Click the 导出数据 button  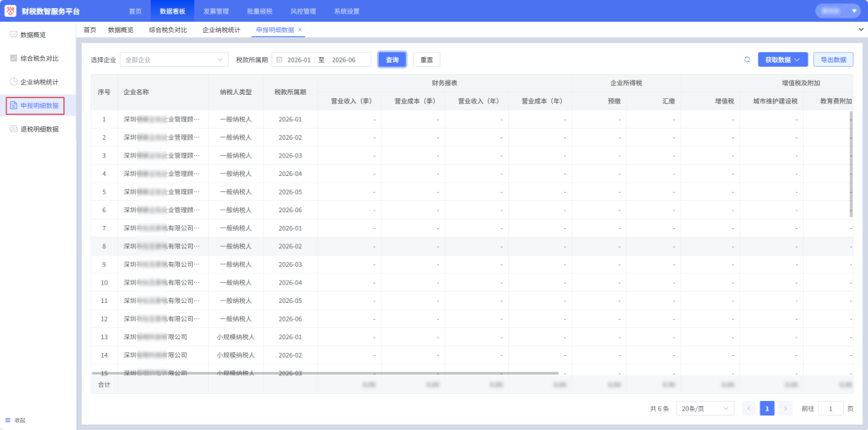pos(833,59)
